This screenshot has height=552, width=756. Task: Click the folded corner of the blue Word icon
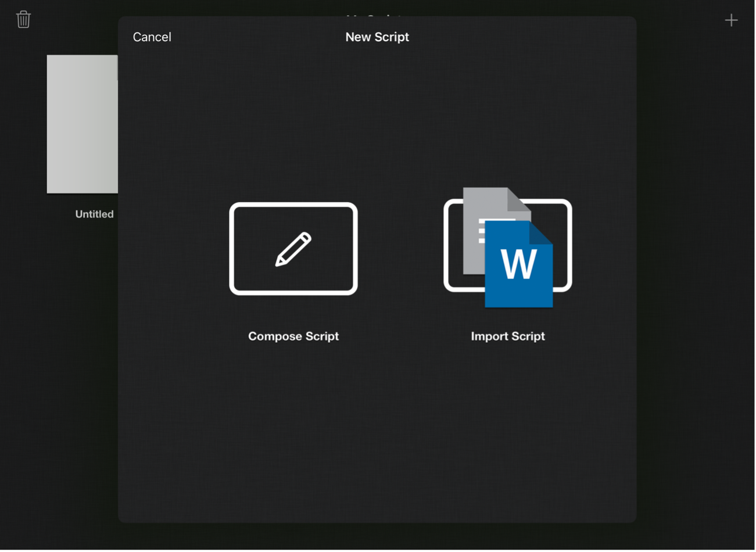click(542, 232)
